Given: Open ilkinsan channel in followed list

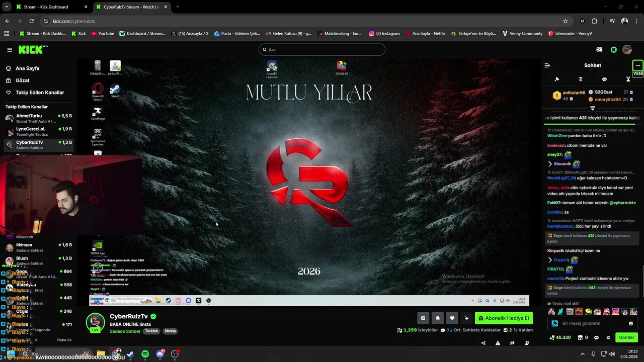Looking at the screenshot, I should (x=39, y=247).
